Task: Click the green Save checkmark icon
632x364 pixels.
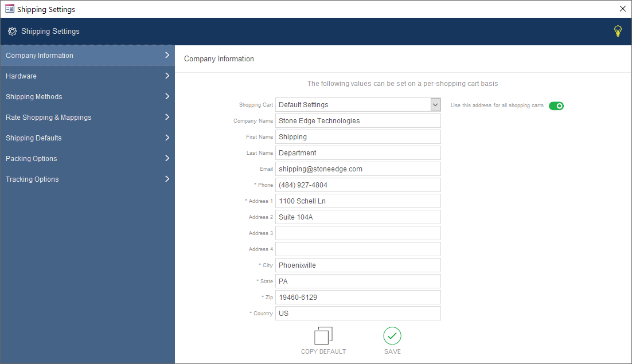Action: 392,335
